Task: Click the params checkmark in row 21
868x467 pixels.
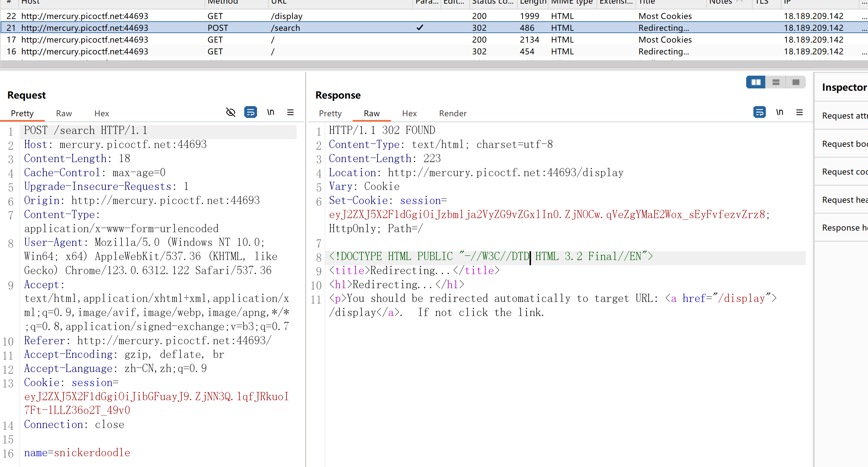Action: (x=420, y=27)
